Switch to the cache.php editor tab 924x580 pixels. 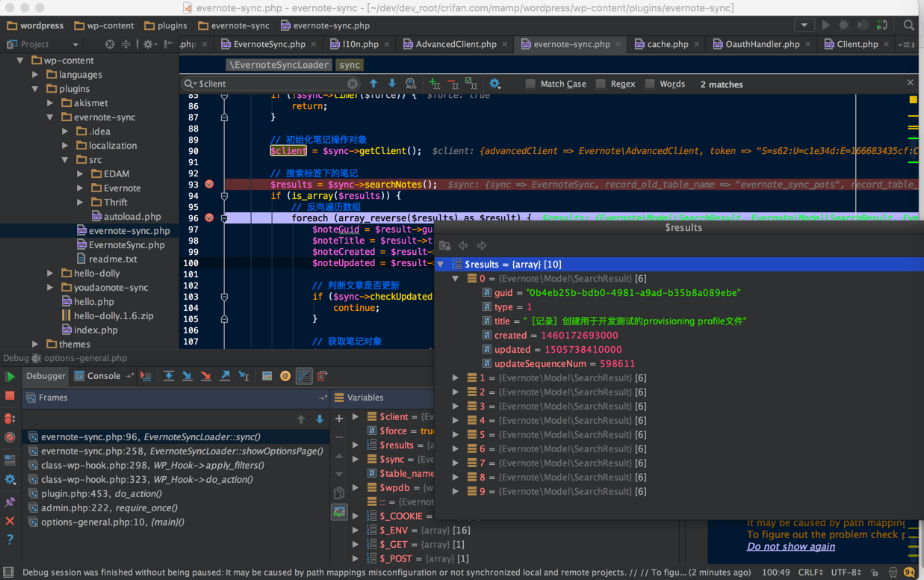coord(667,44)
